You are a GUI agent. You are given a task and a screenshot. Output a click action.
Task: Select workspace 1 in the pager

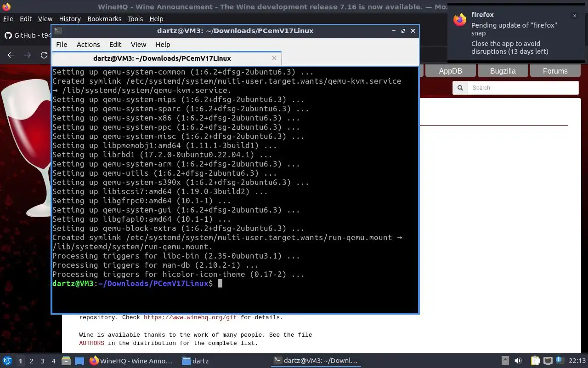coord(20,361)
